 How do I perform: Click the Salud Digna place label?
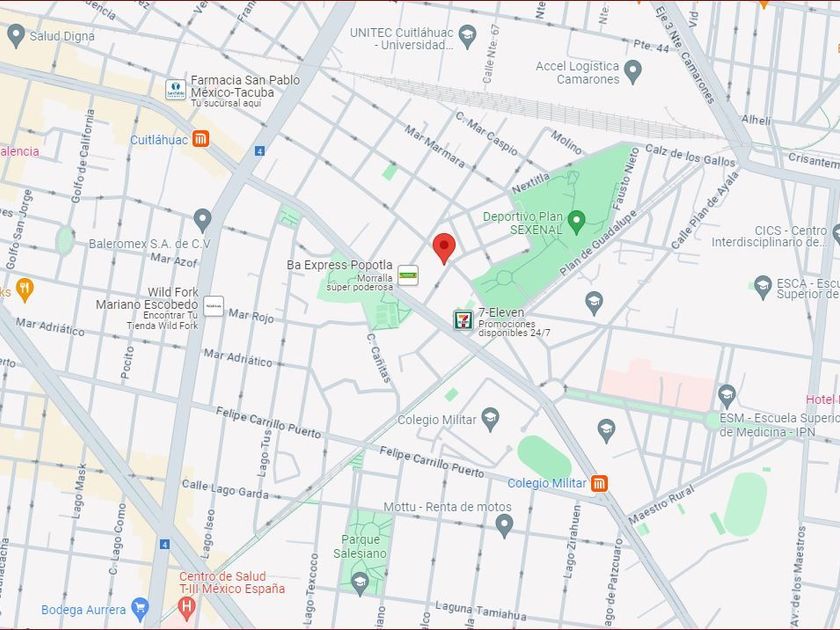tap(62, 36)
